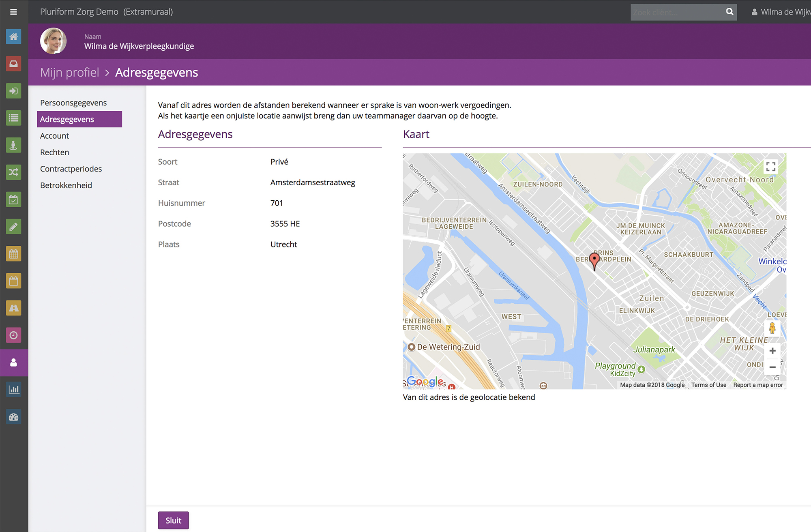Click the Playground KidZcity map marker
This screenshot has width=811, height=532.
(x=641, y=369)
